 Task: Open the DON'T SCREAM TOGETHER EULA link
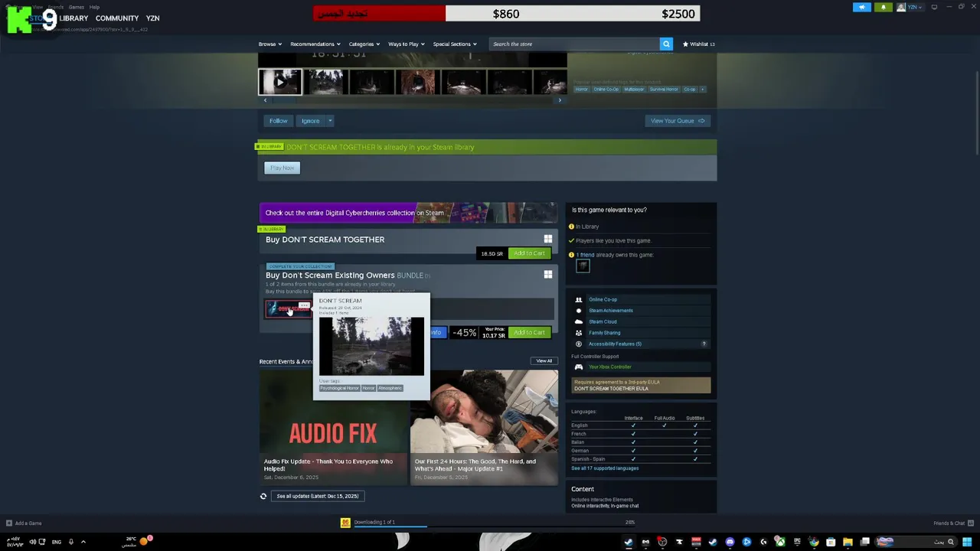point(611,388)
